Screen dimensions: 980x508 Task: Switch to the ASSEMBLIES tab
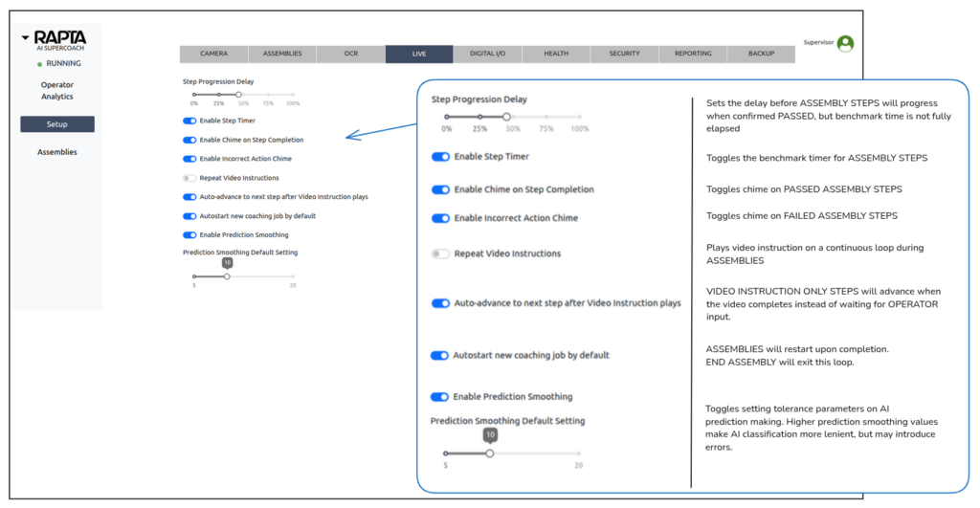pyautogui.click(x=282, y=55)
